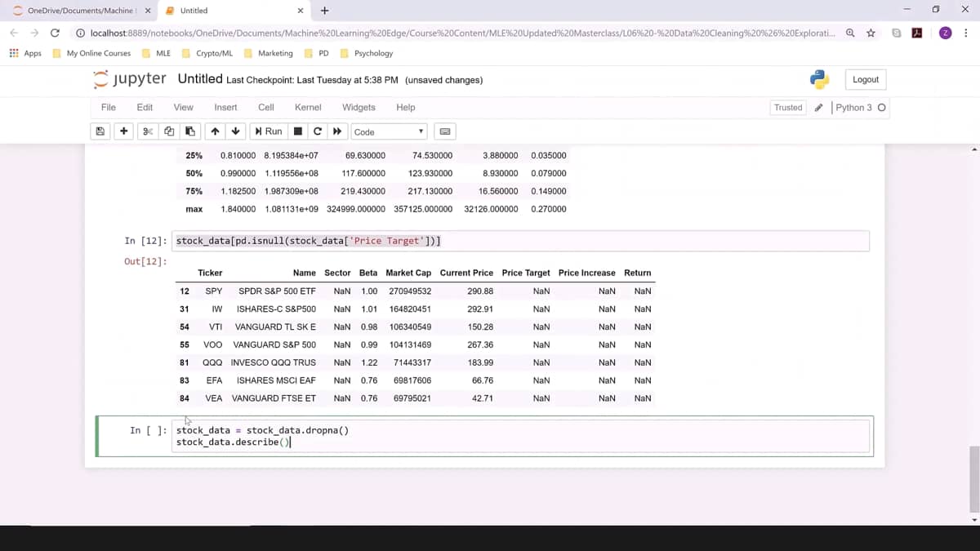This screenshot has width=980, height=551.
Task: Click inside the dropna code cell
Action: tap(521, 436)
